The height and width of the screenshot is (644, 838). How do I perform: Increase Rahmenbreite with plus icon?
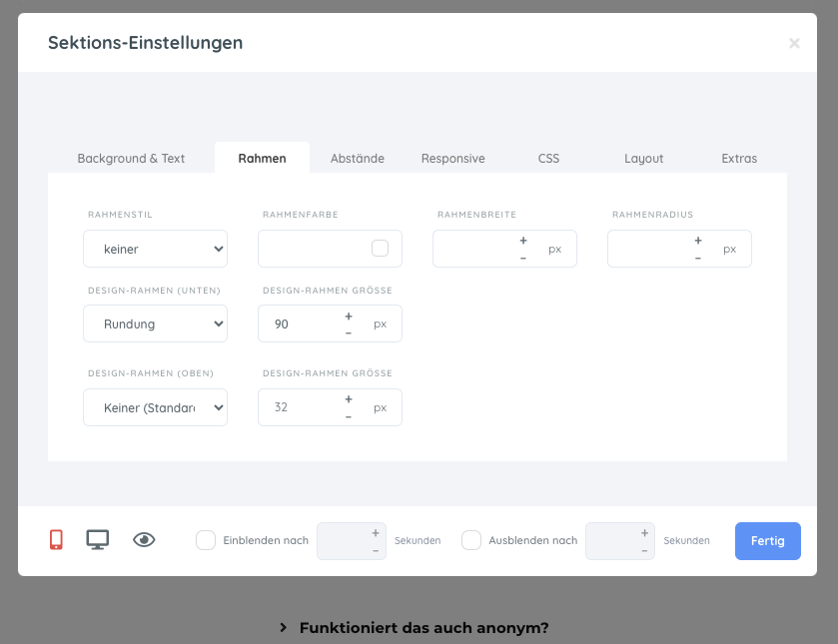point(523,241)
